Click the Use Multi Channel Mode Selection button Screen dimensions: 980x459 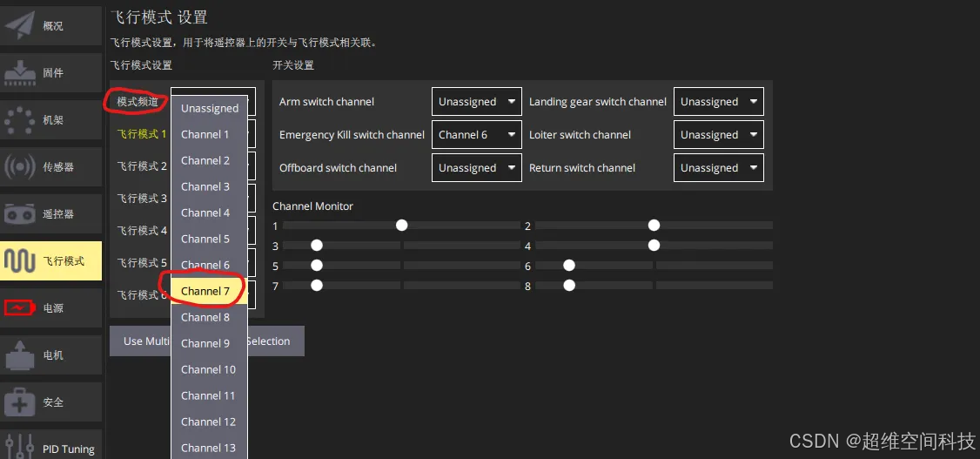pyautogui.click(x=207, y=341)
